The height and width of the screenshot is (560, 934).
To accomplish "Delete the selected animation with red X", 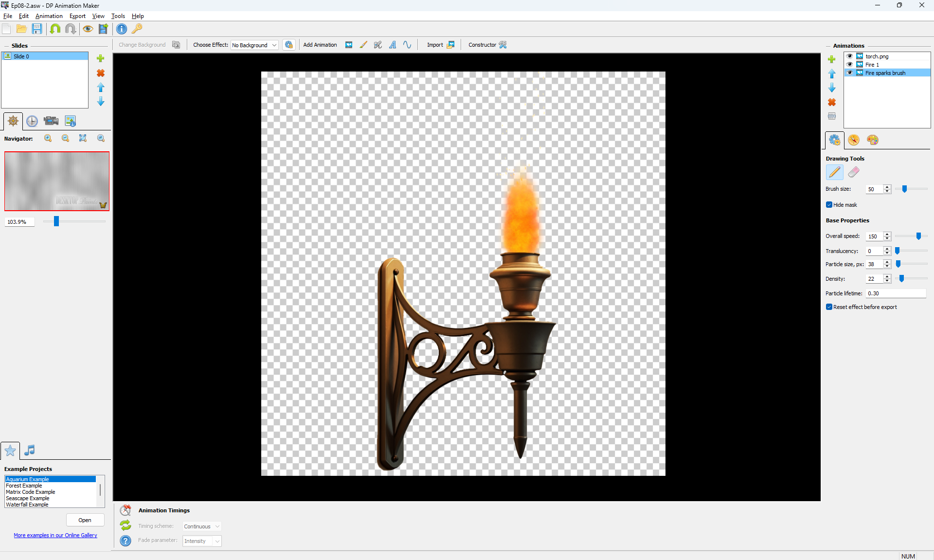I will tap(832, 102).
